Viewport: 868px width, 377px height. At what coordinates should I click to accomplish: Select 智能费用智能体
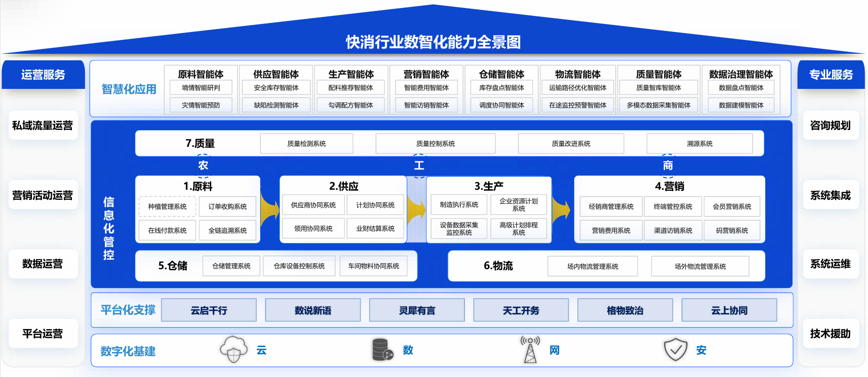(x=427, y=88)
